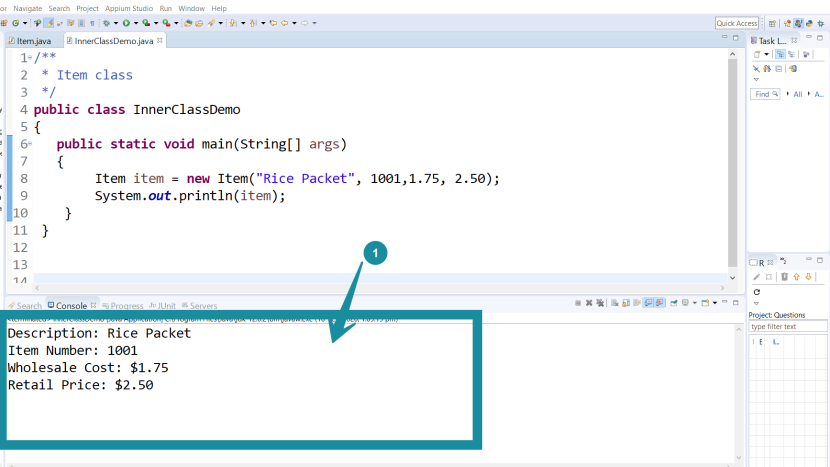The height and width of the screenshot is (467, 830).
Task: Open the Open Perspective icon
Action: (773, 22)
